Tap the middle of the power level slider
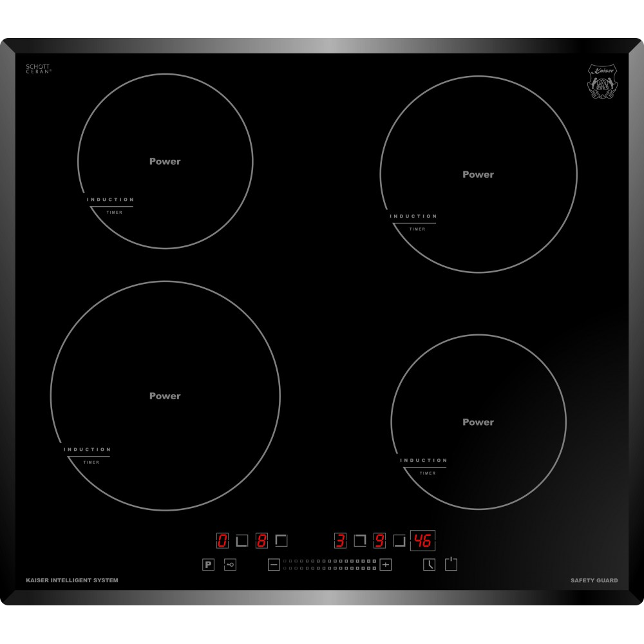Viewport: 644px width, 644px height. click(x=329, y=565)
